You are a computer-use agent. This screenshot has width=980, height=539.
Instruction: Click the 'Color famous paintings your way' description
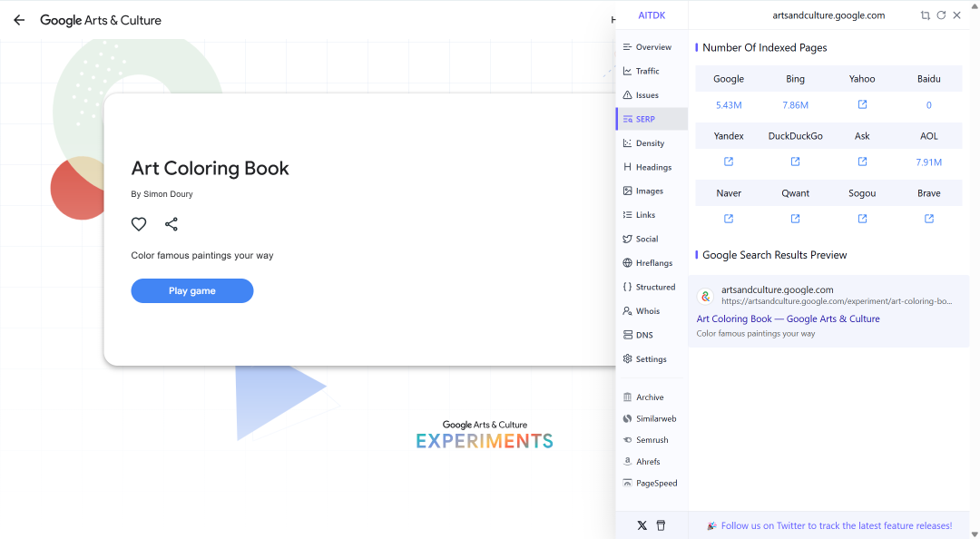click(201, 255)
